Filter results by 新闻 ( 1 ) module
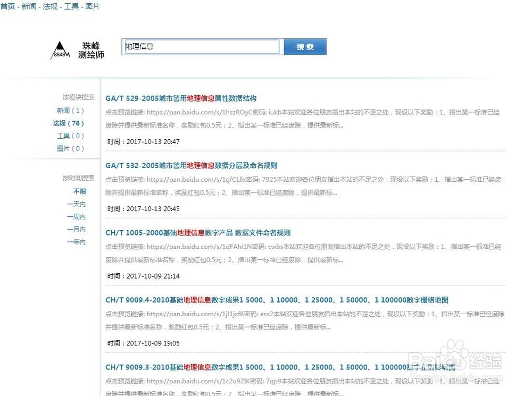 71,111
